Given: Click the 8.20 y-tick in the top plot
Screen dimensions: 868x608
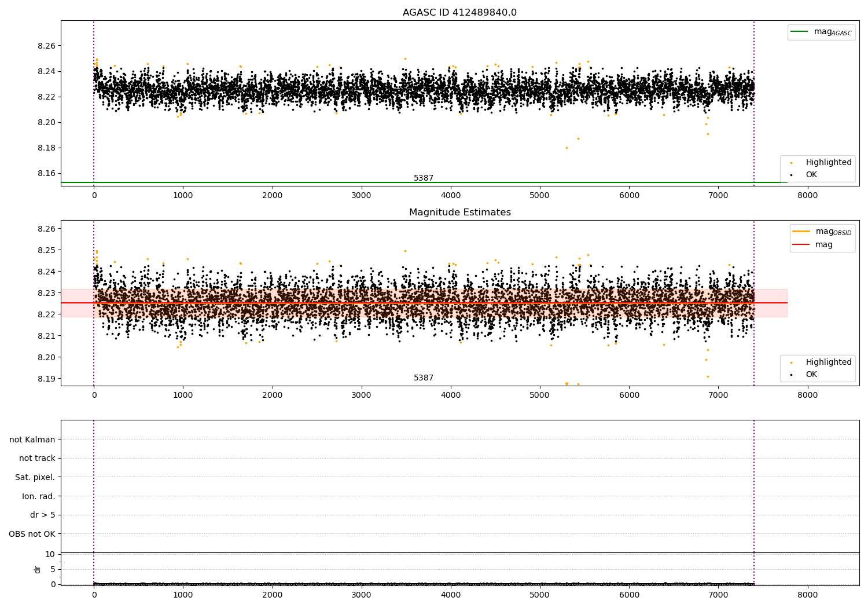Looking at the screenshot, I should point(46,122).
